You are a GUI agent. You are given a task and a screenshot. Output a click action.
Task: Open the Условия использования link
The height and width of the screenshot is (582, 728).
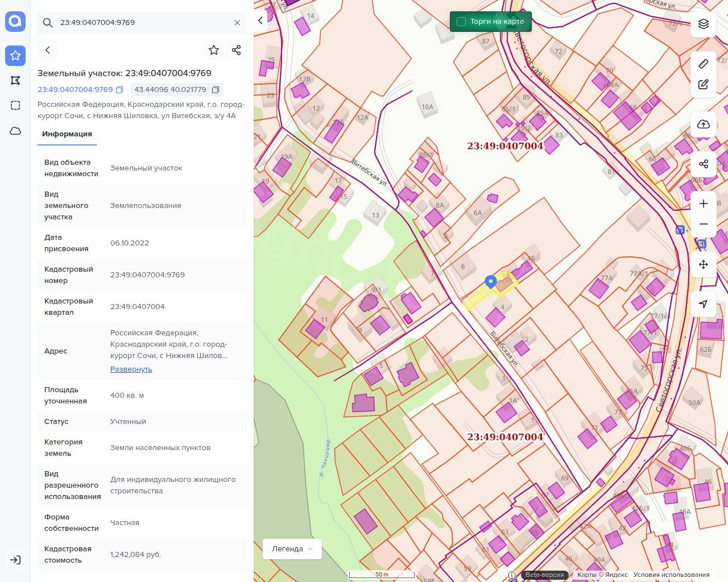(671, 575)
